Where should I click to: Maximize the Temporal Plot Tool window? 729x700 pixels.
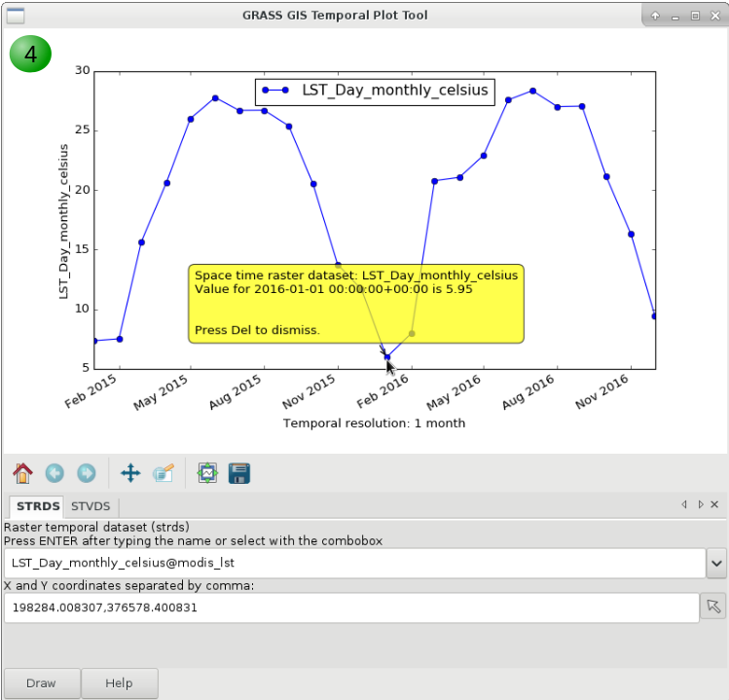pos(695,16)
